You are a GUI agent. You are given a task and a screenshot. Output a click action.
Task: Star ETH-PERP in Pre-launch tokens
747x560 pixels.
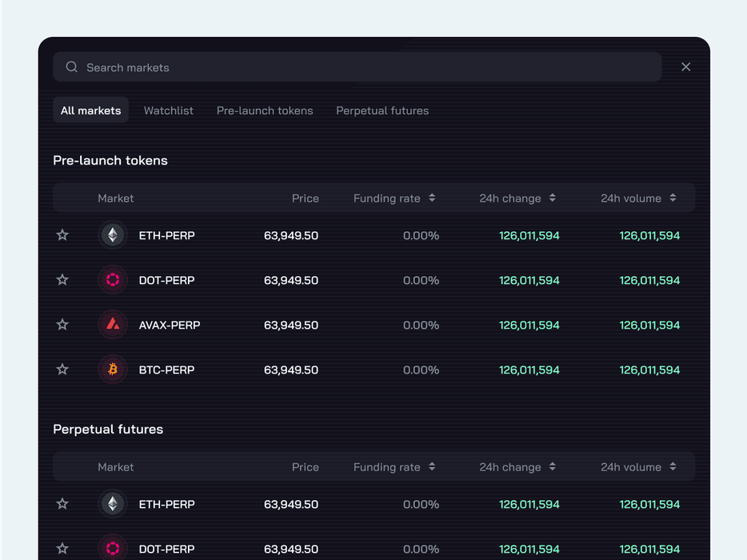click(x=62, y=235)
